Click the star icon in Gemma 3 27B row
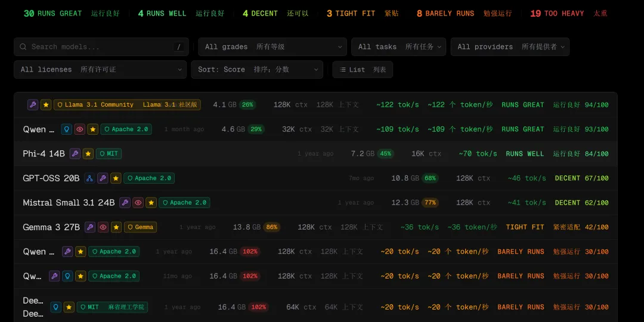This screenshot has height=322, width=644. tap(116, 227)
